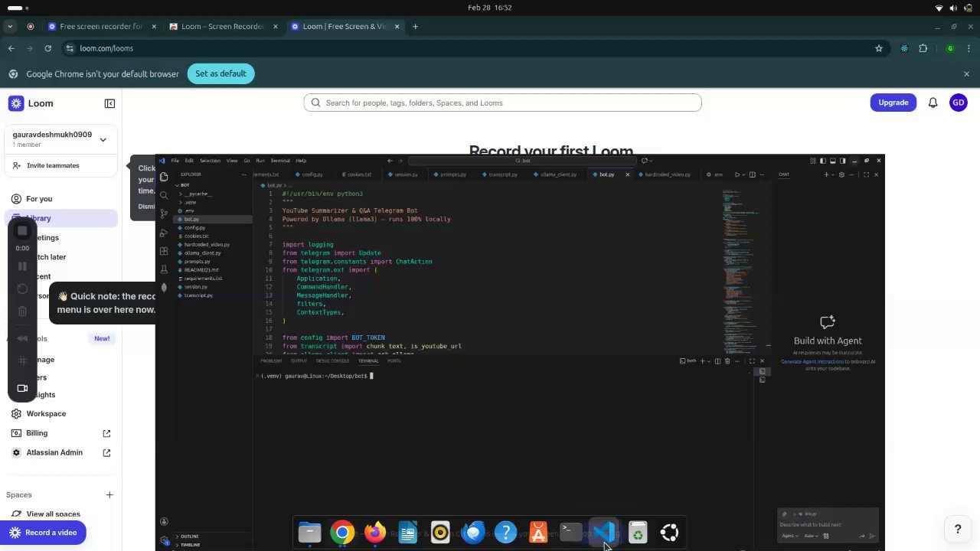Split the VS Code editor right
This screenshot has width=980, height=551.
pos(752,174)
